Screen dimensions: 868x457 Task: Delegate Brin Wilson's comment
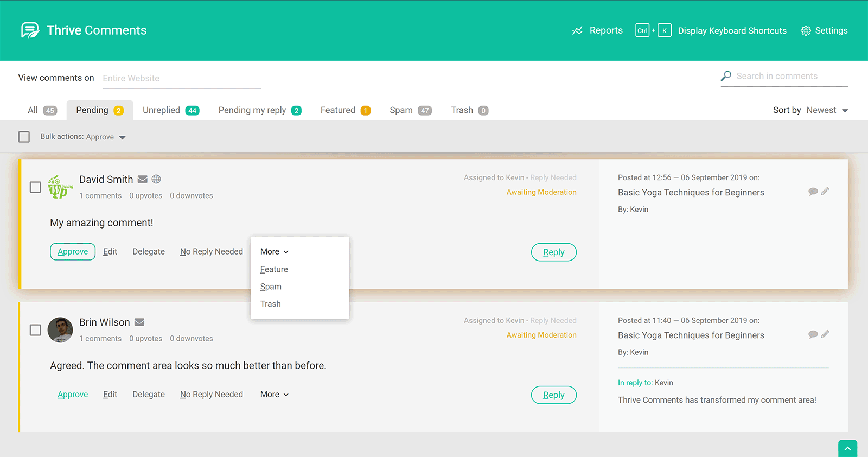click(149, 395)
